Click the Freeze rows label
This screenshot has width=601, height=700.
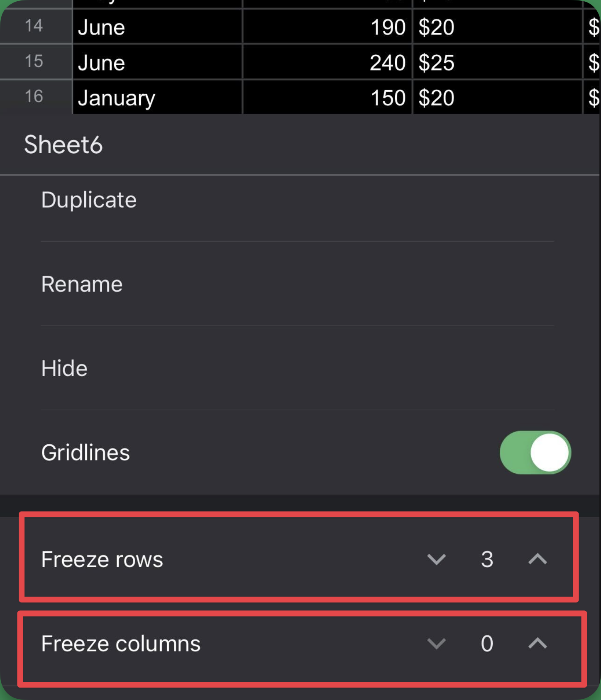[102, 559]
